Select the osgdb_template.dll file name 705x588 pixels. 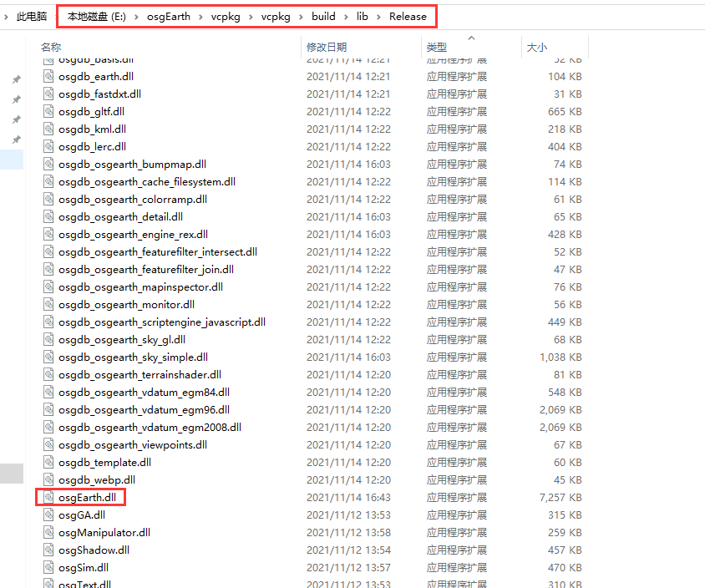(104, 462)
